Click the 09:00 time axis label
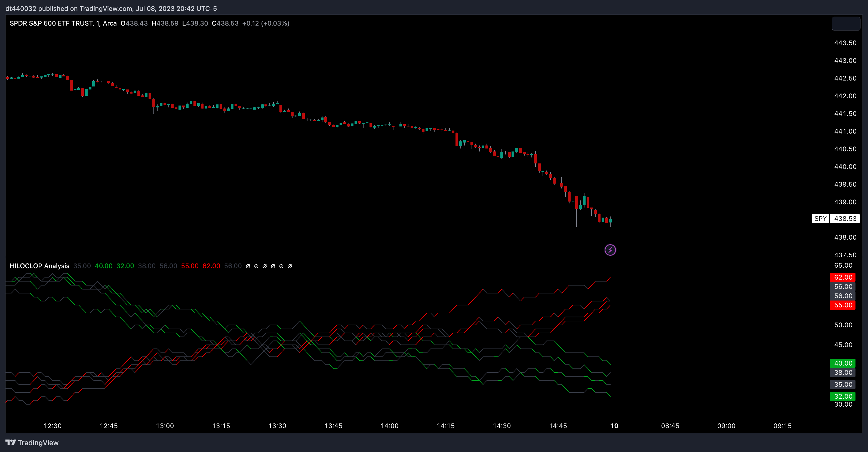The width and height of the screenshot is (868, 452). [726, 426]
